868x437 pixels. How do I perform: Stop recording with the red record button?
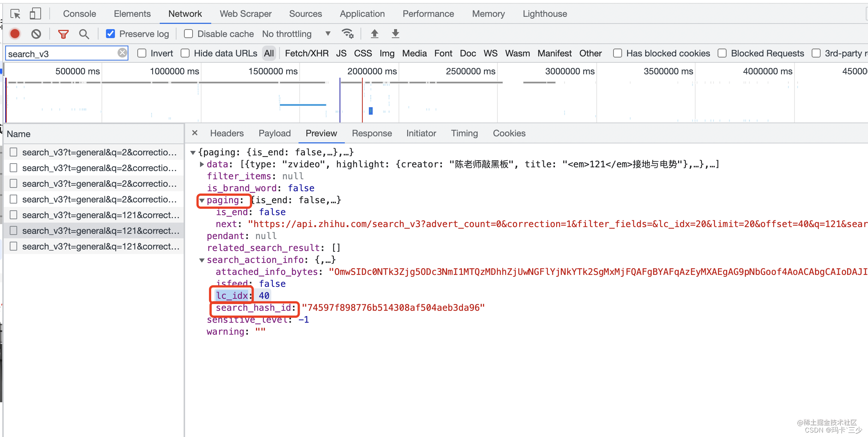click(15, 34)
